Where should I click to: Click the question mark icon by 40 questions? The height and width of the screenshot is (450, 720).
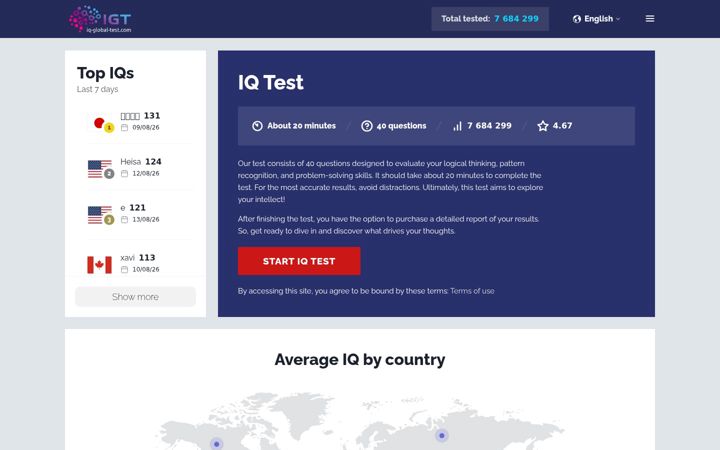point(366,126)
